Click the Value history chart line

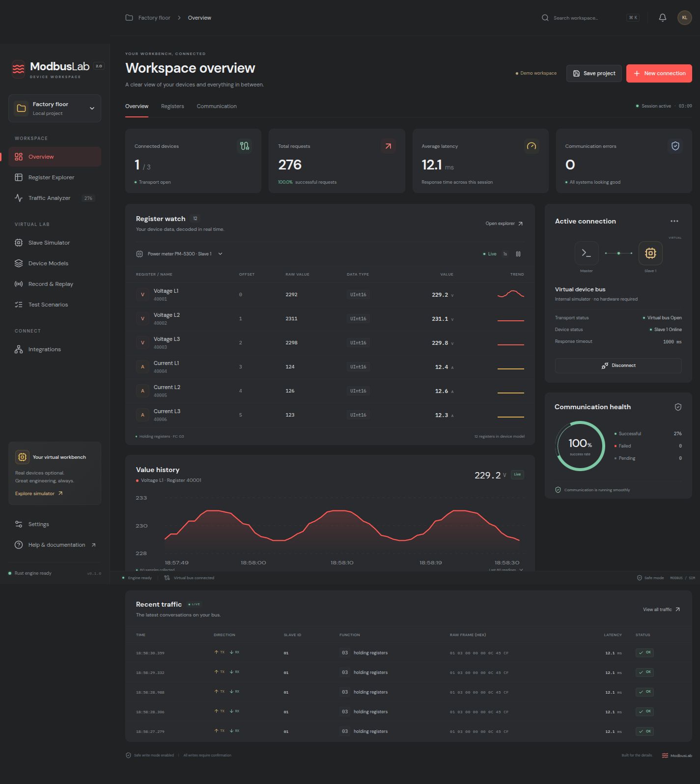[x=342, y=526]
